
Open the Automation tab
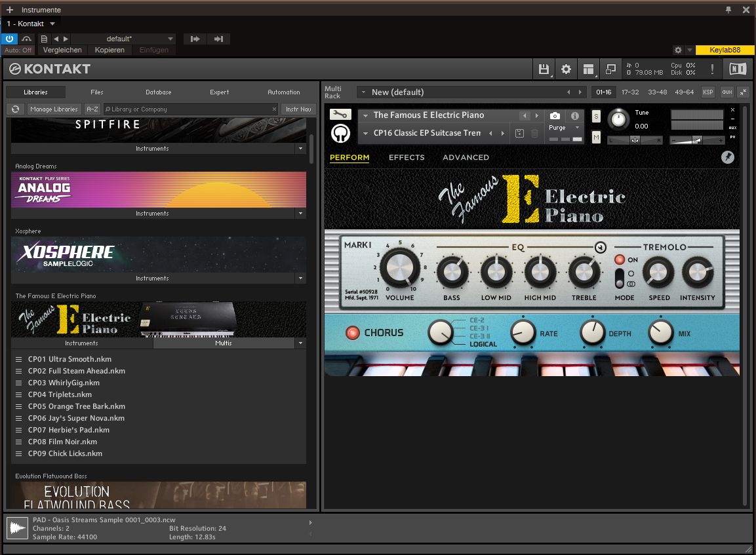point(283,92)
